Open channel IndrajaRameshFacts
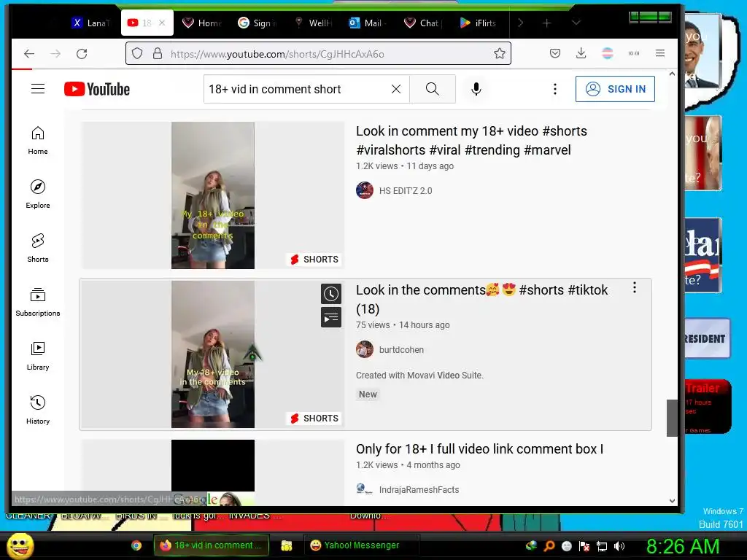The width and height of the screenshot is (747, 560). pyautogui.click(x=419, y=489)
